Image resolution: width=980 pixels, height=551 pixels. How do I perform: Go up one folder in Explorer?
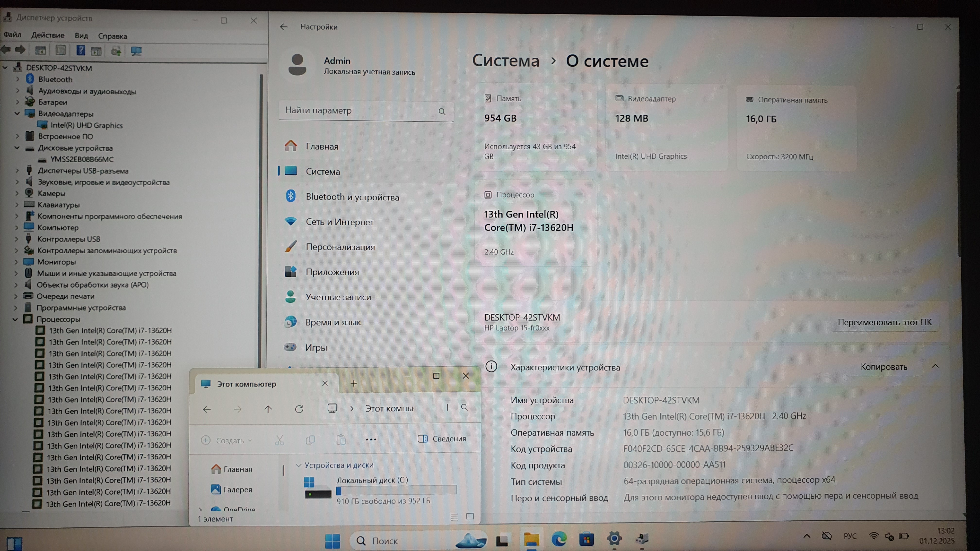click(268, 409)
